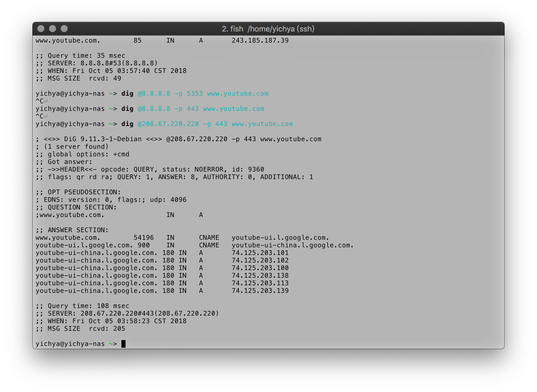Click the maximize window button
This screenshot has height=392, width=537.
coord(64,29)
